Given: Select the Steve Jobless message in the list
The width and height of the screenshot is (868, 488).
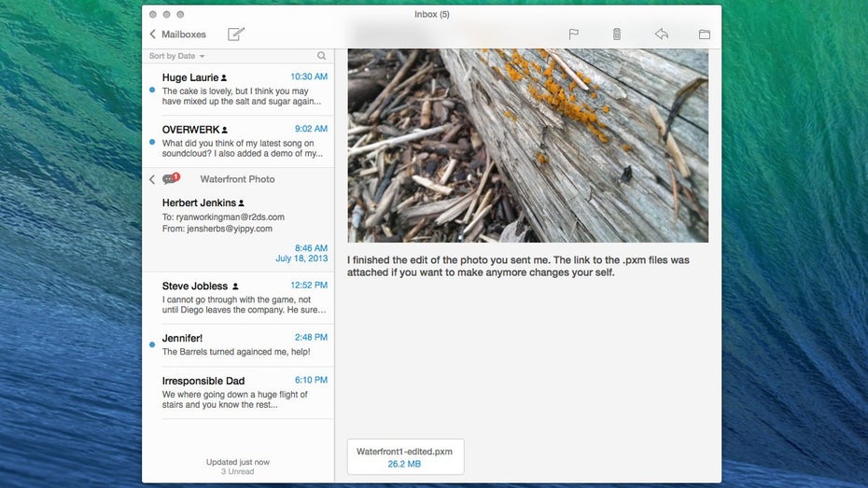Looking at the screenshot, I should pyautogui.click(x=238, y=298).
